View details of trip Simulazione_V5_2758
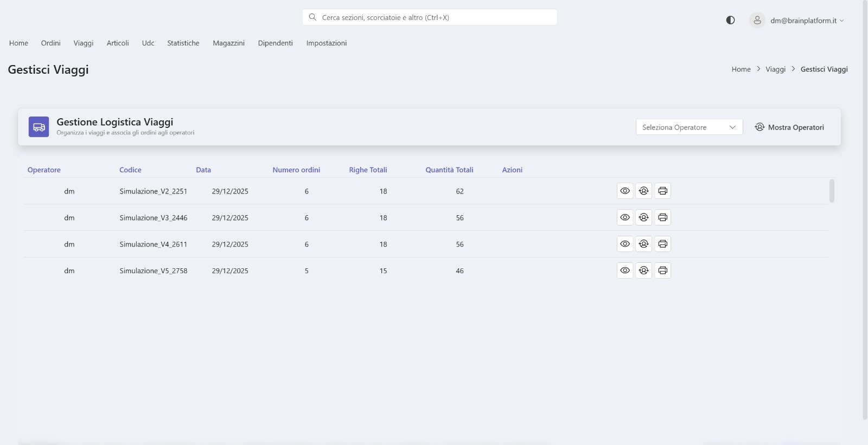 coord(625,270)
